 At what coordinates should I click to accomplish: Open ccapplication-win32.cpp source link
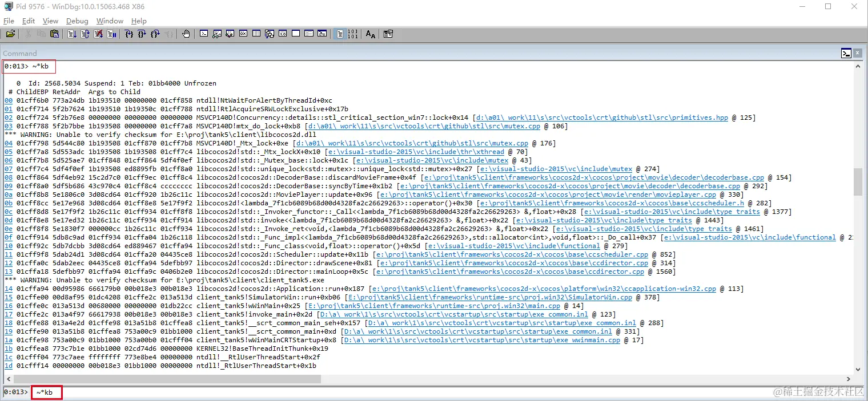(x=544, y=289)
